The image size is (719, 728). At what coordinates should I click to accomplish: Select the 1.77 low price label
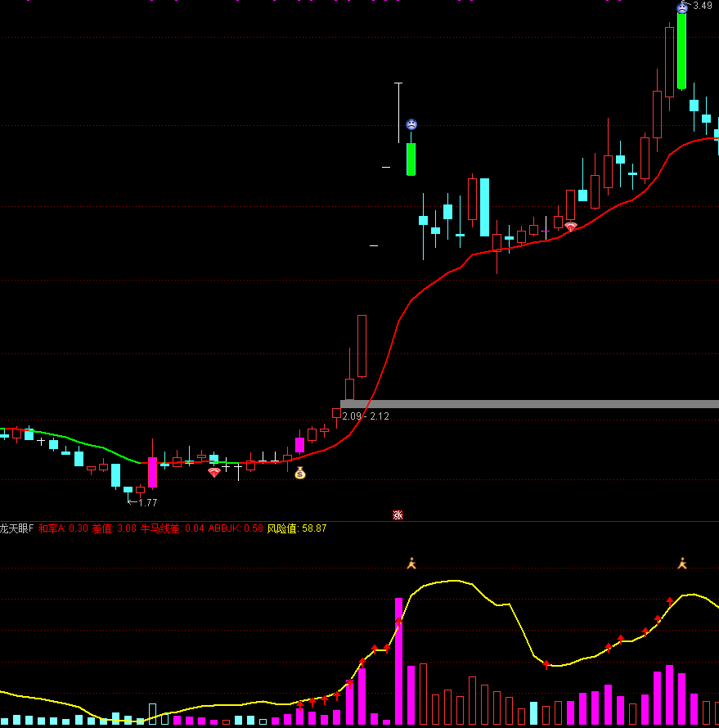[147, 503]
